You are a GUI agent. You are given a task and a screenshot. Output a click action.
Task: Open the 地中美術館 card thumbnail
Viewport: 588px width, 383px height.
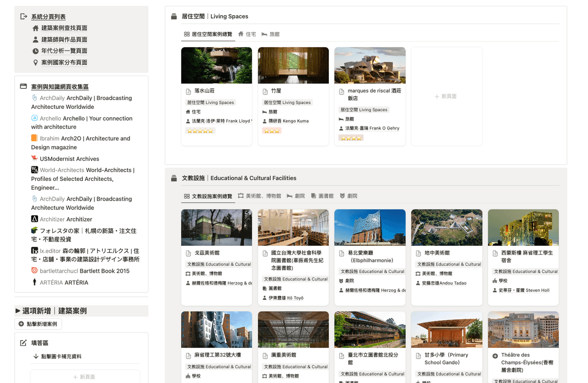tap(446, 228)
